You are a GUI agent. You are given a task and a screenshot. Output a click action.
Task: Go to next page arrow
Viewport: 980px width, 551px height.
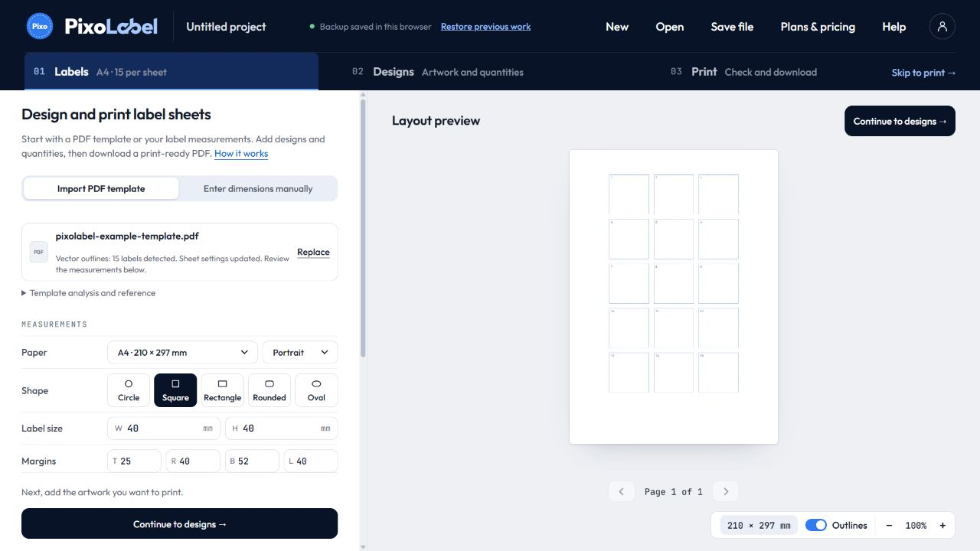click(x=726, y=491)
